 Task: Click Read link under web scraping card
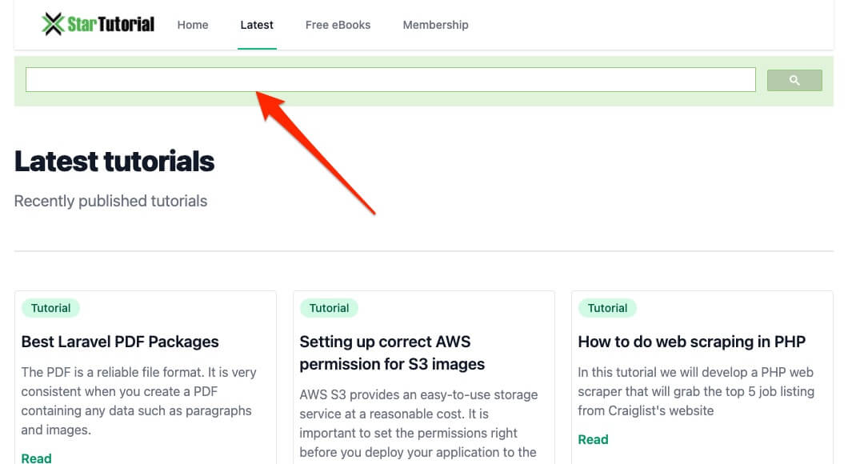click(x=593, y=440)
